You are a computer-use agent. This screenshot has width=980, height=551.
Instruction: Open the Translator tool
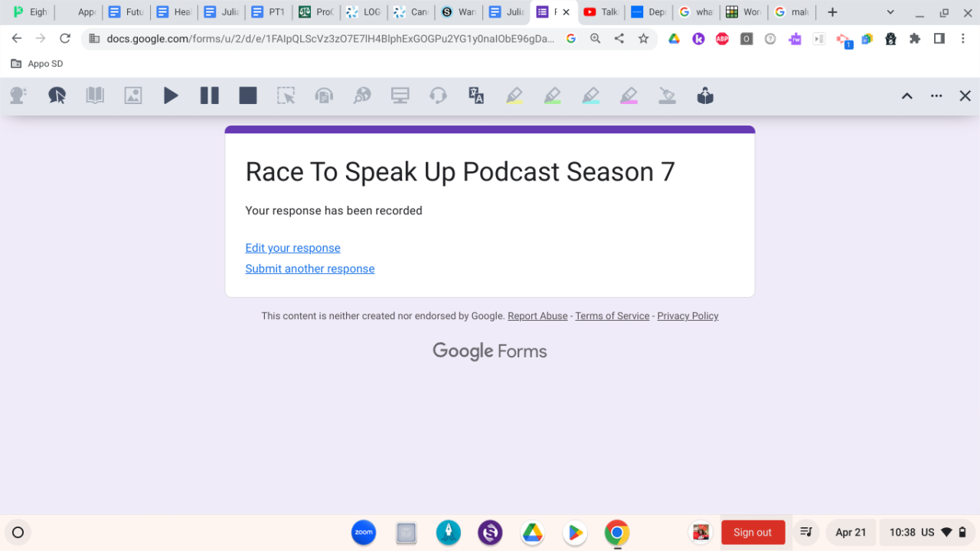coord(476,96)
